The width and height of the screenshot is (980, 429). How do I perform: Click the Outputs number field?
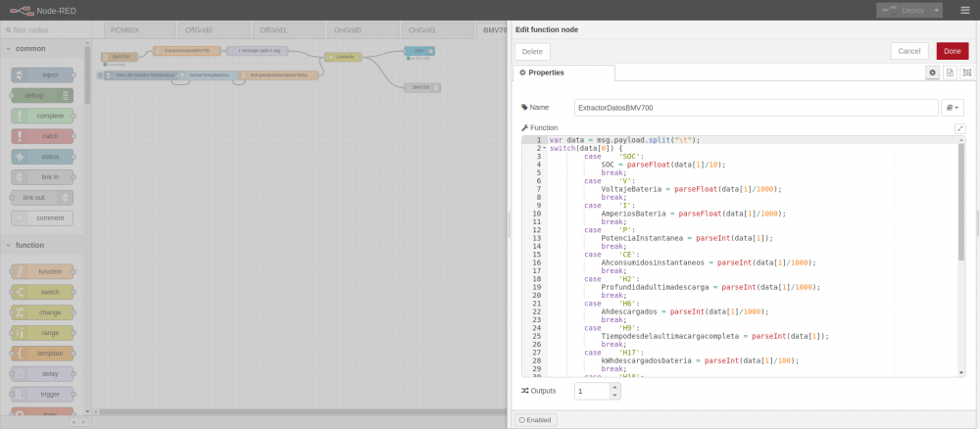(x=592, y=392)
